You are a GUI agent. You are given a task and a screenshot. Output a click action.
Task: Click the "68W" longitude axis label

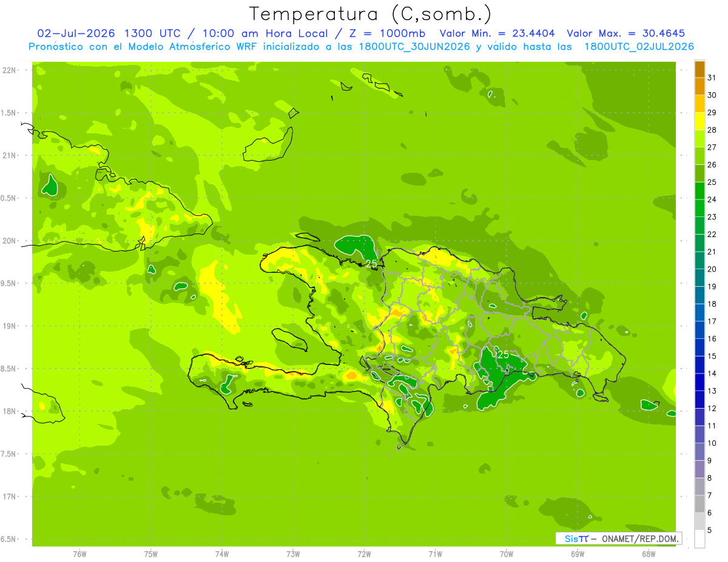click(x=649, y=554)
